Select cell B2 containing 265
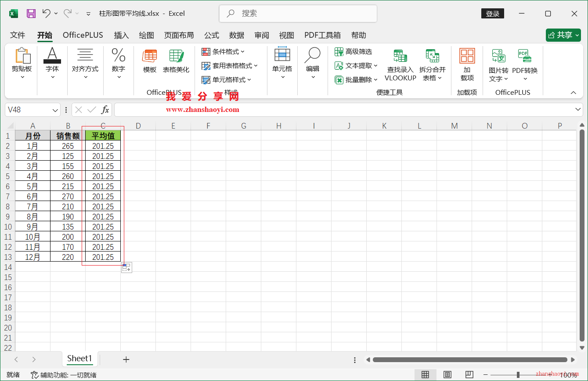Viewport: 588px width, 381px height. point(68,146)
